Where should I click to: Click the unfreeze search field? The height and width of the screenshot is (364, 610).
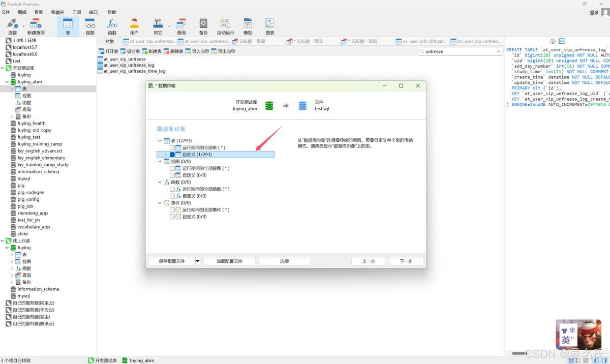[459, 51]
